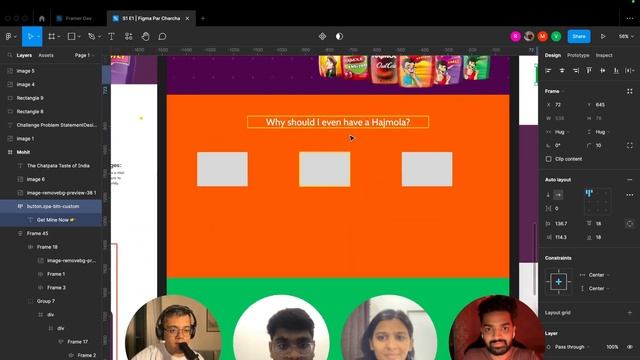This screenshot has width=640, height=360.
Task: Select 'Why should I even have a Hajmola?' heading
Action: tap(338, 122)
